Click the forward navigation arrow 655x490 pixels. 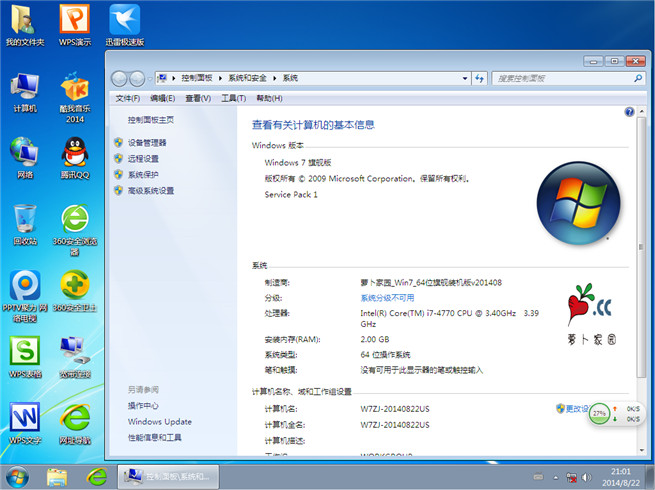point(137,78)
